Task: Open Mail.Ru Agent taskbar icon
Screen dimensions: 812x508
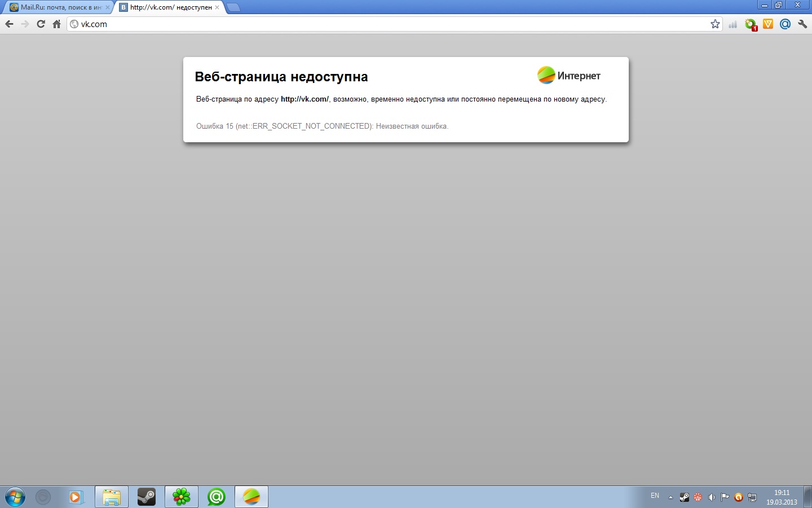Action: coord(217,497)
